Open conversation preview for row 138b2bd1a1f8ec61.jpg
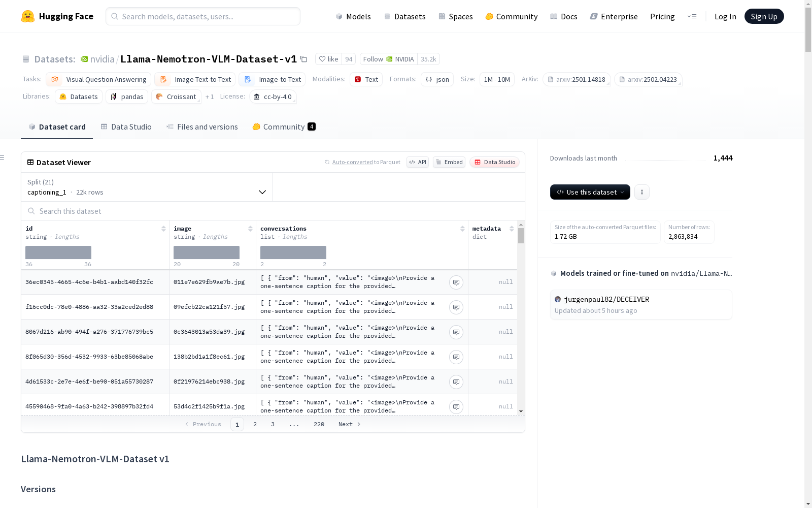Screen dimensions: 812x508 click(456, 357)
